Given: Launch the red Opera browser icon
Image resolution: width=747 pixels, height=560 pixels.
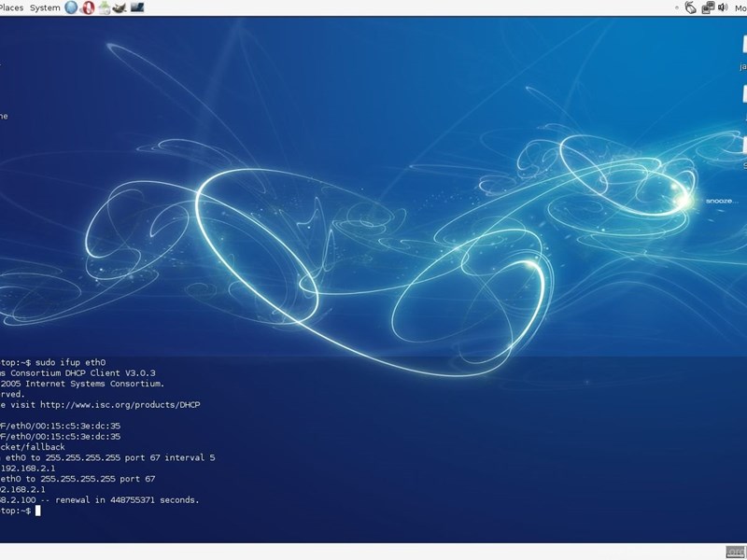Looking at the screenshot, I should [88, 7].
